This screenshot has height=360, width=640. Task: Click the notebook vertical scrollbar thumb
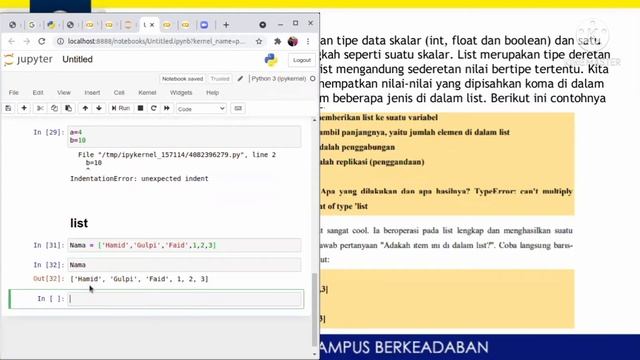click(314, 309)
